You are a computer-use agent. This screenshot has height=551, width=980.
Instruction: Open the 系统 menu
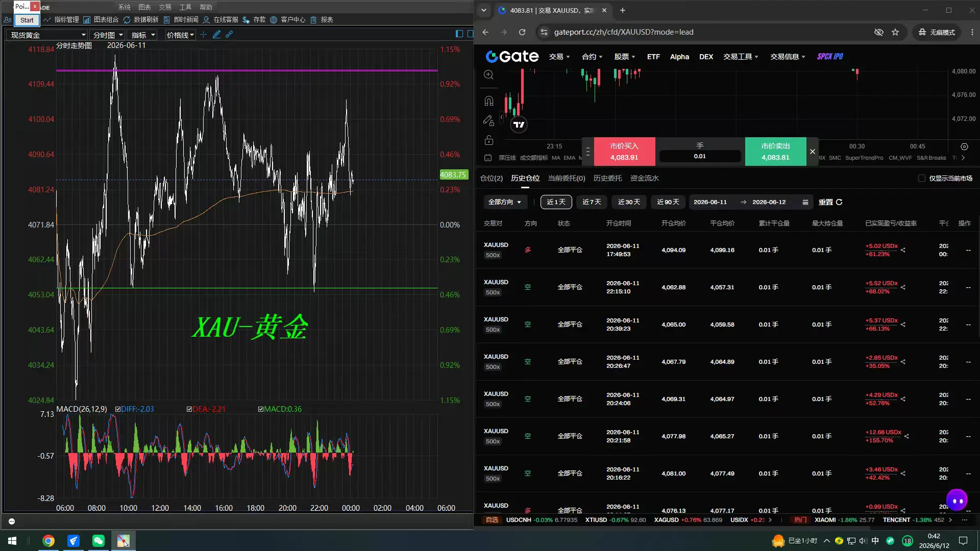click(125, 7)
